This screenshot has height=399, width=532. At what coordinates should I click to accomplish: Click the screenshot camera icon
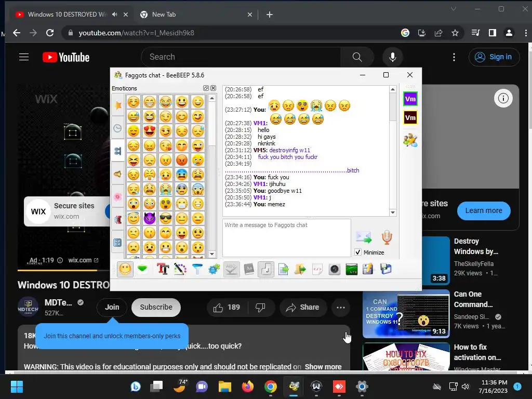tap(335, 270)
